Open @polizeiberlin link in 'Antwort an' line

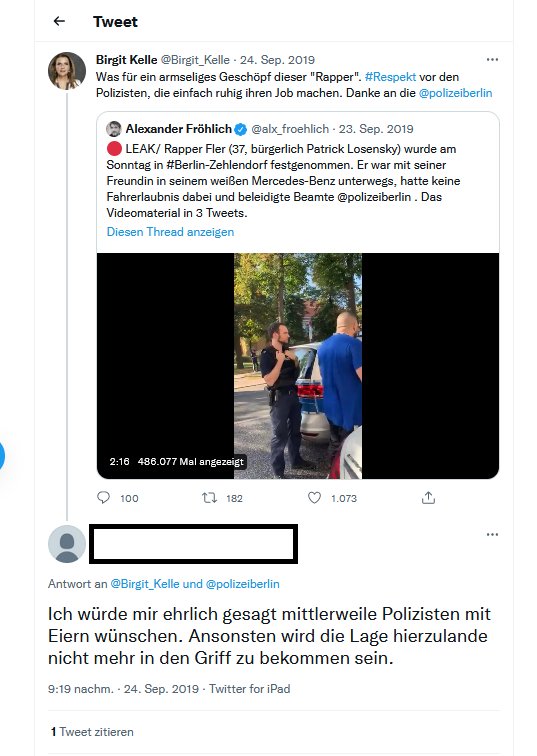tap(242, 584)
